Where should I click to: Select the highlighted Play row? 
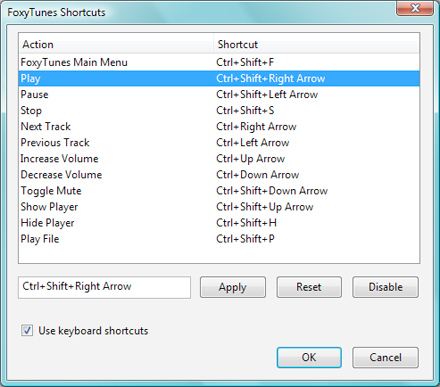point(219,78)
